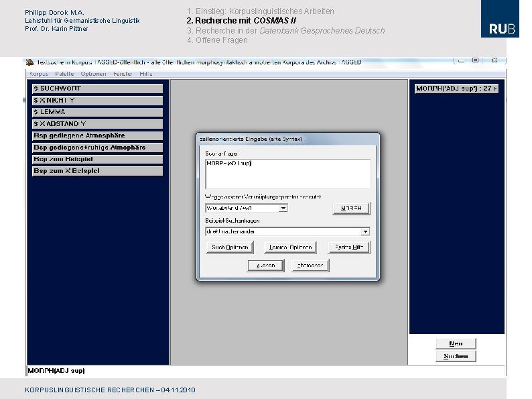
Task: Maximize the COSMAS main window
Action: (475, 60)
